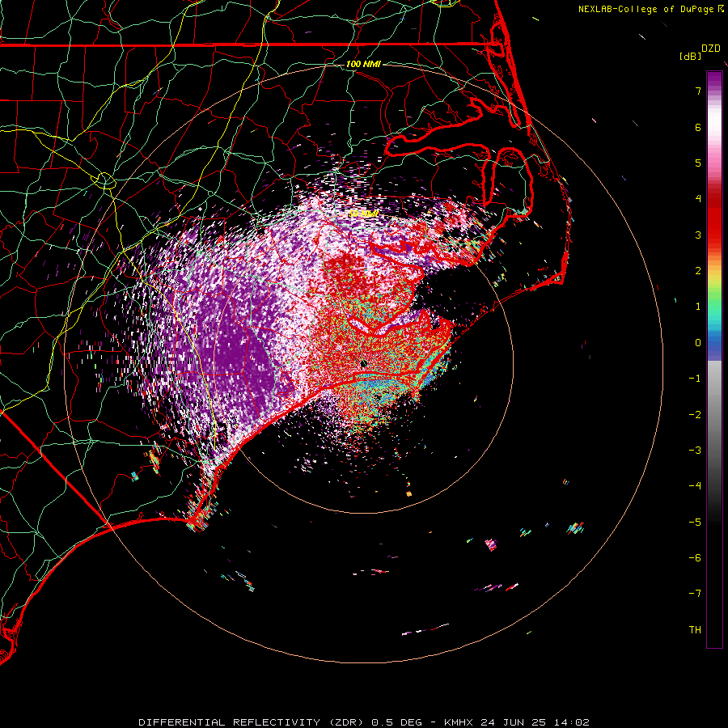Viewport: 728px width, 728px height.
Task: Click the 100 NMI range ring label
Action: (x=363, y=64)
